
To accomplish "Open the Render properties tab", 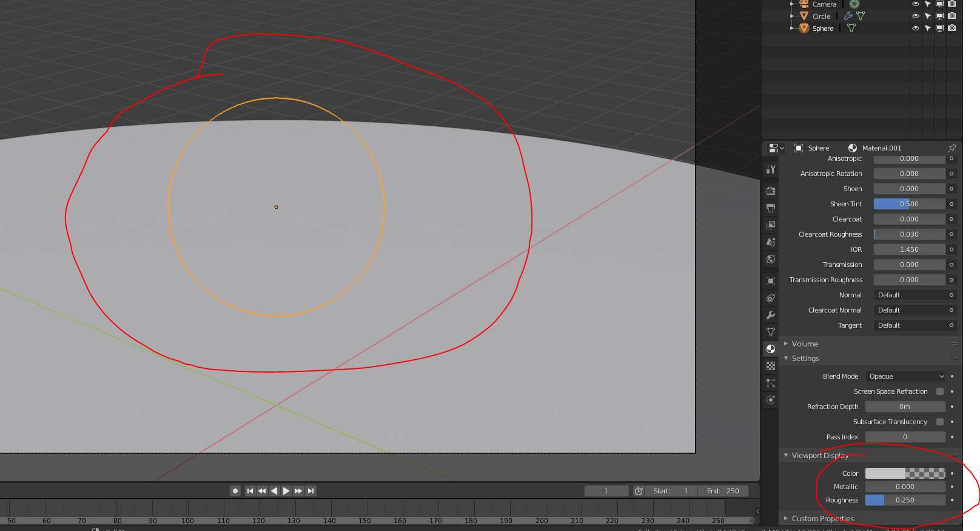I will (x=771, y=191).
